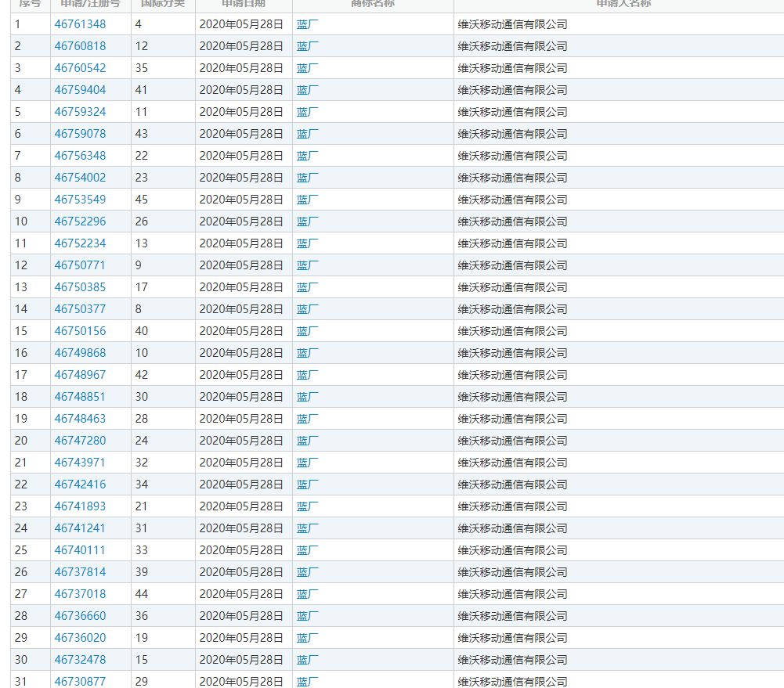Open application number 46748967
Viewport: 784px width, 688px height.
click(x=80, y=375)
